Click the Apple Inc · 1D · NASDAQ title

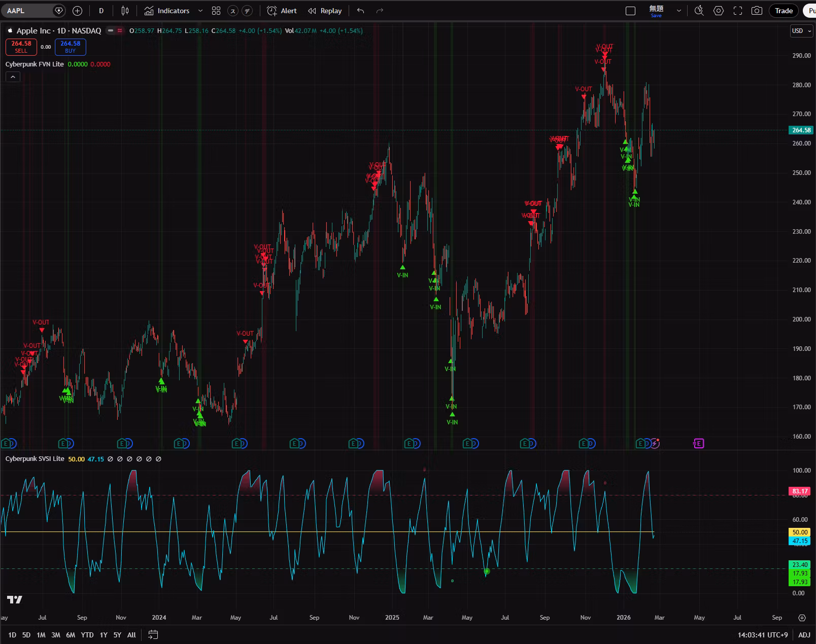[59, 31]
